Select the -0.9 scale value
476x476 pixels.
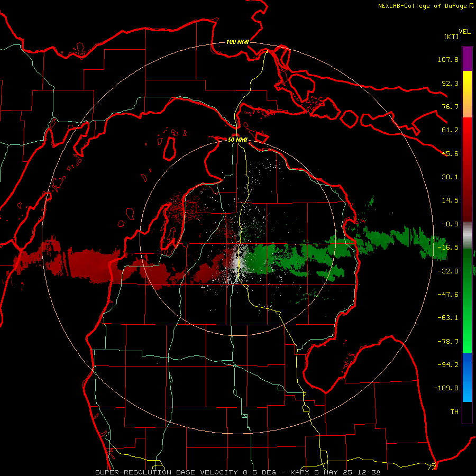tap(450, 224)
